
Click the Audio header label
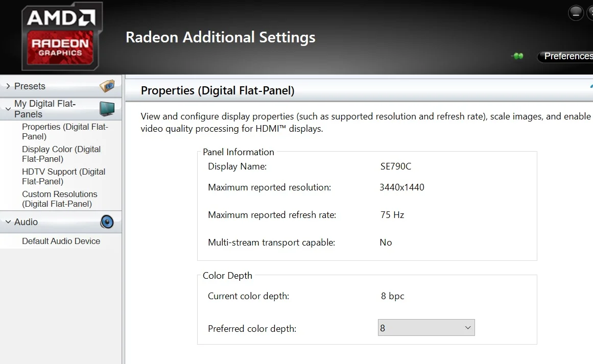[26, 222]
